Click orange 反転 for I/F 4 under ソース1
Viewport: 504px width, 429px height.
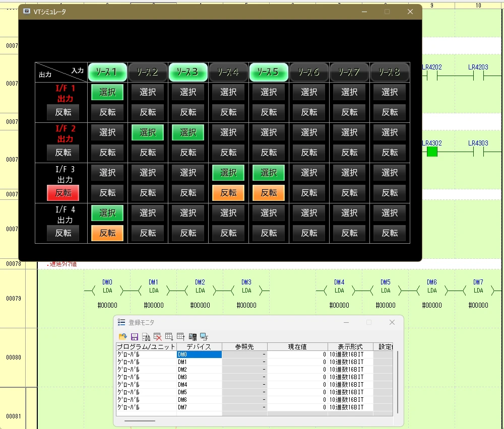[x=107, y=233]
